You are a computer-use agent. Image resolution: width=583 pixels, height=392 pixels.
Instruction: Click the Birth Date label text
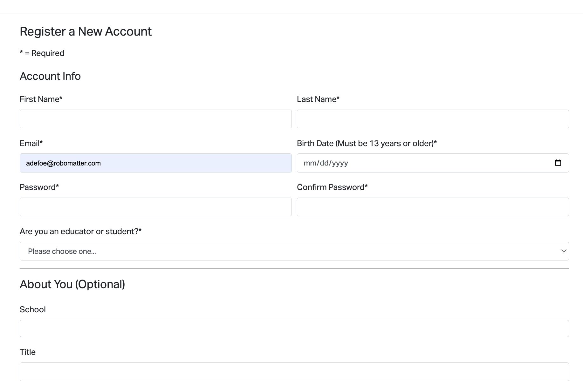tap(367, 144)
